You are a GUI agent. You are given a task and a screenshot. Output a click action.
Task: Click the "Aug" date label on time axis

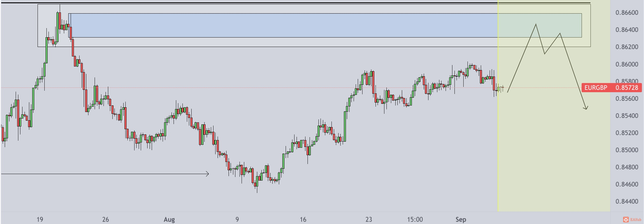(169, 220)
